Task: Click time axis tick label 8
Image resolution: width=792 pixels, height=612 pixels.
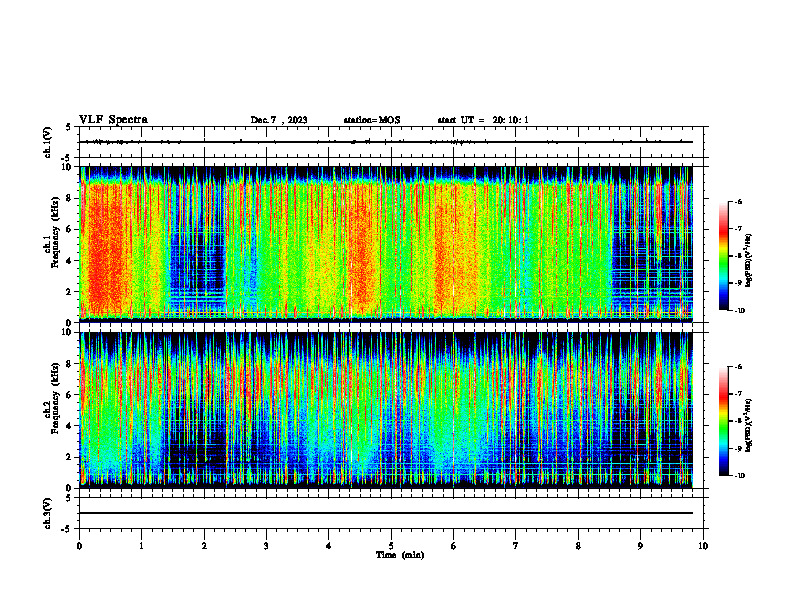Action: pyautogui.click(x=578, y=546)
